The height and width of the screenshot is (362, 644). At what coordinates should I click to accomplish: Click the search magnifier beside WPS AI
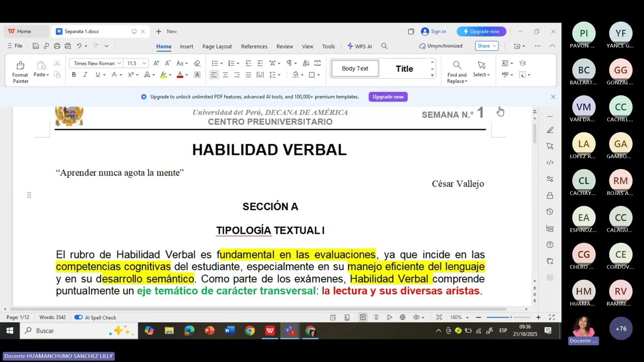coord(384,46)
